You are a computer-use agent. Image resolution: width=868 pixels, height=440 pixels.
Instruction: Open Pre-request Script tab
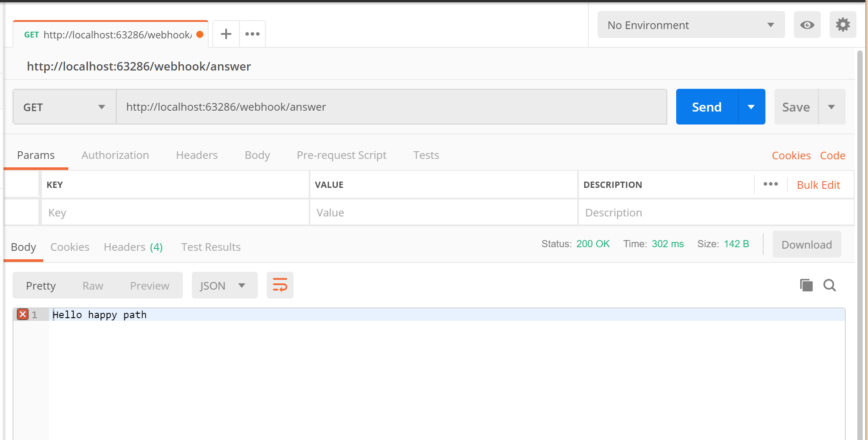342,155
